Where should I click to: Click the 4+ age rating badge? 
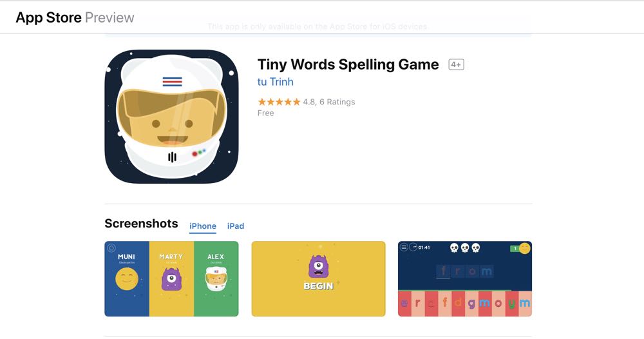(456, 64)
